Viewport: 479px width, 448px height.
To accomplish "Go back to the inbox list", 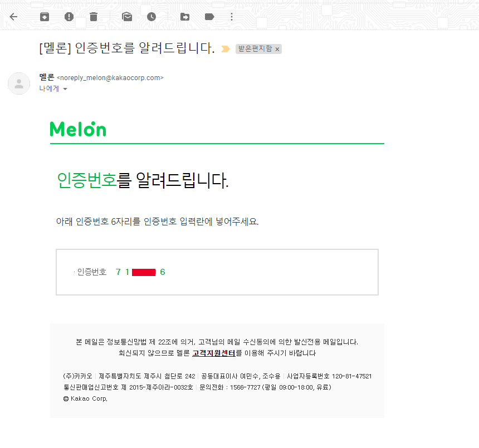I will tap(14, 17).
